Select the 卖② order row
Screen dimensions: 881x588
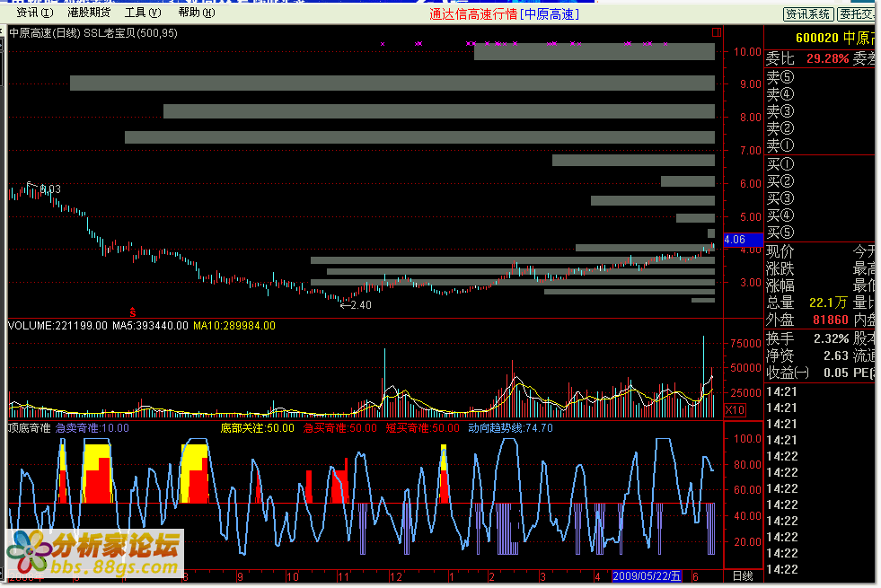point(821,128)
